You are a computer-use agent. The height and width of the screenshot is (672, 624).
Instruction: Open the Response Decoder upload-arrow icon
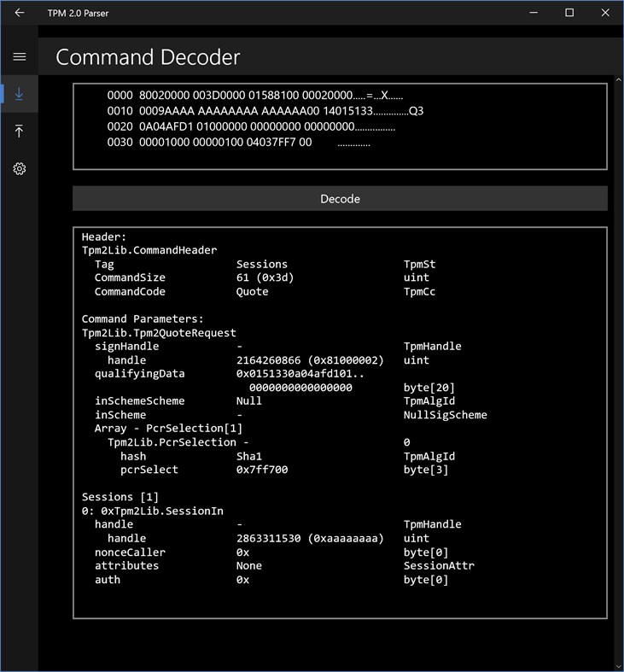(x=20, y=131)
